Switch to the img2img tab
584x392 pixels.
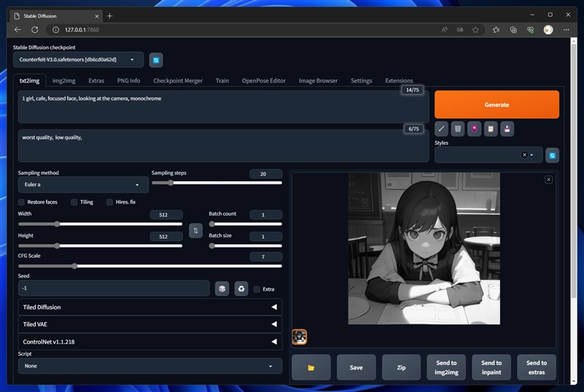point(64,81)
